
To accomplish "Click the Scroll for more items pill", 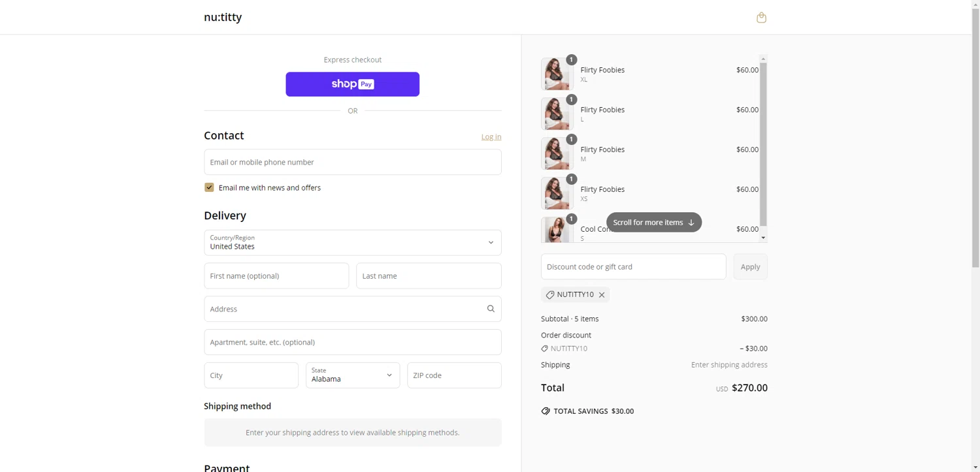I will [653, 223].
